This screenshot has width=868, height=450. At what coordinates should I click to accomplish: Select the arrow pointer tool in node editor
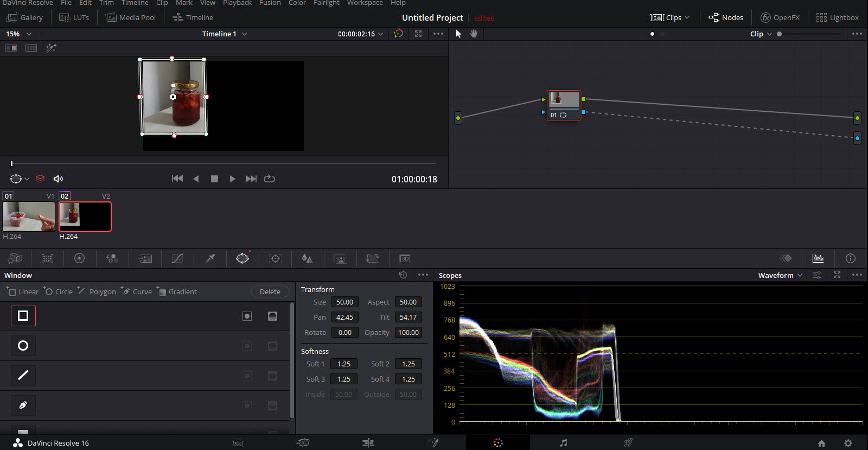[458, 34]
